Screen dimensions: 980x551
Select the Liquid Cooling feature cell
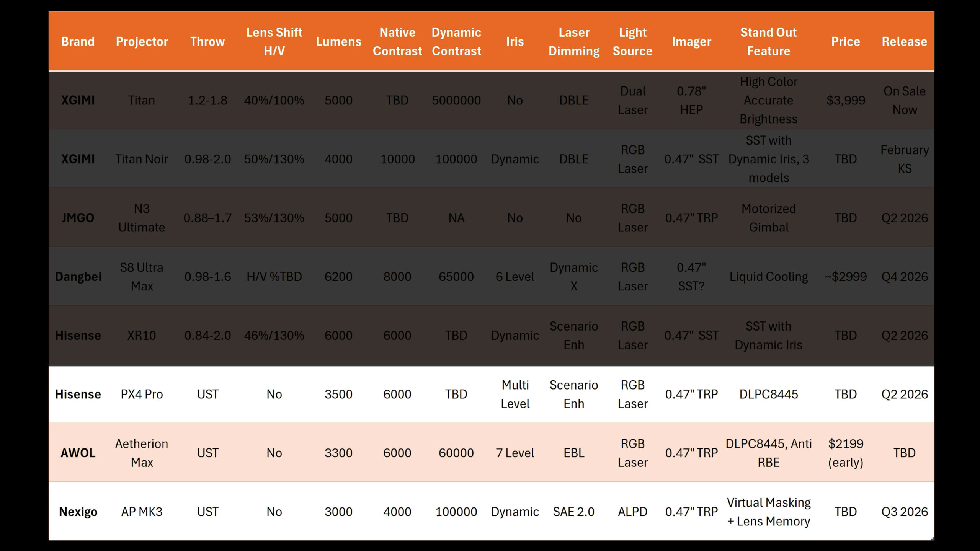click(x=768, y=276)
